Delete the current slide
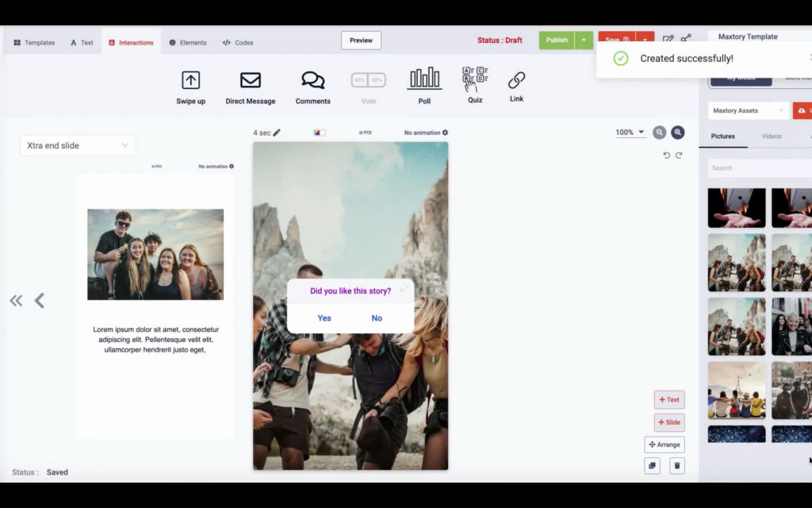Screen dimensions: 812x508 [x=677, y=465]
